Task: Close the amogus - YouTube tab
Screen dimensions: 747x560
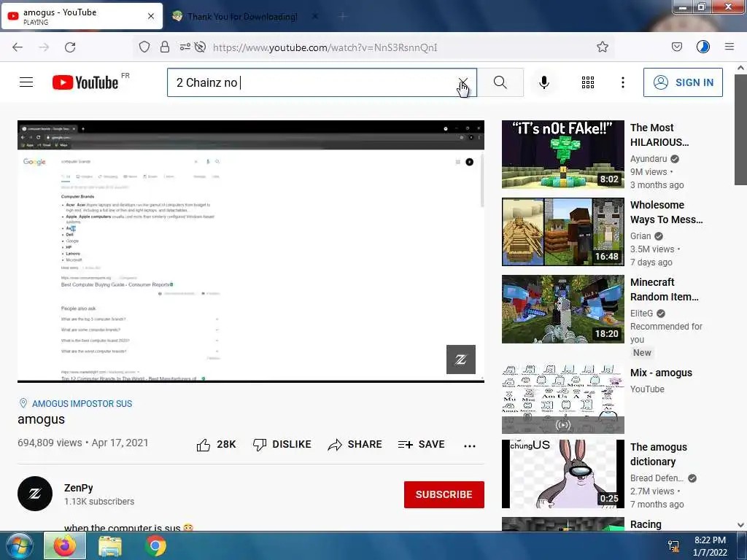Action: coord(150,16)
